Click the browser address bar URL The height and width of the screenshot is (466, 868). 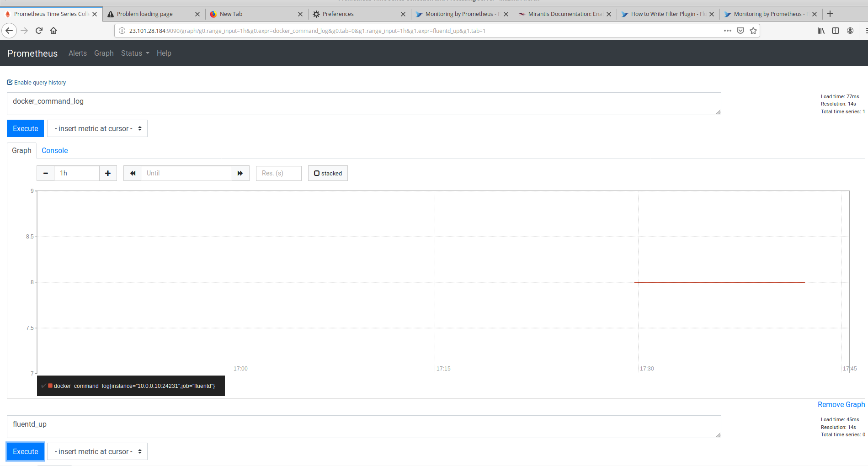[307, 31]
